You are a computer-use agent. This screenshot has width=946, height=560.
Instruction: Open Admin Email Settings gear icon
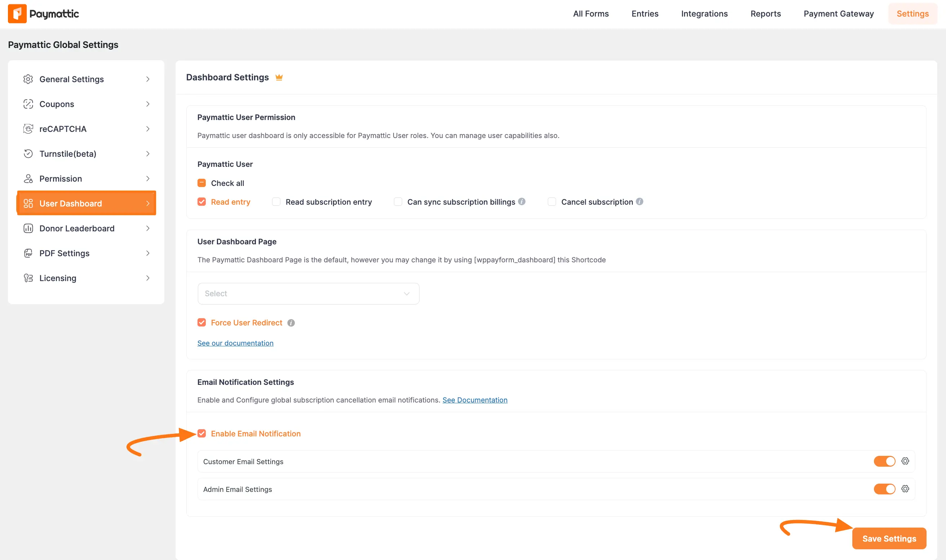[905, 489]
